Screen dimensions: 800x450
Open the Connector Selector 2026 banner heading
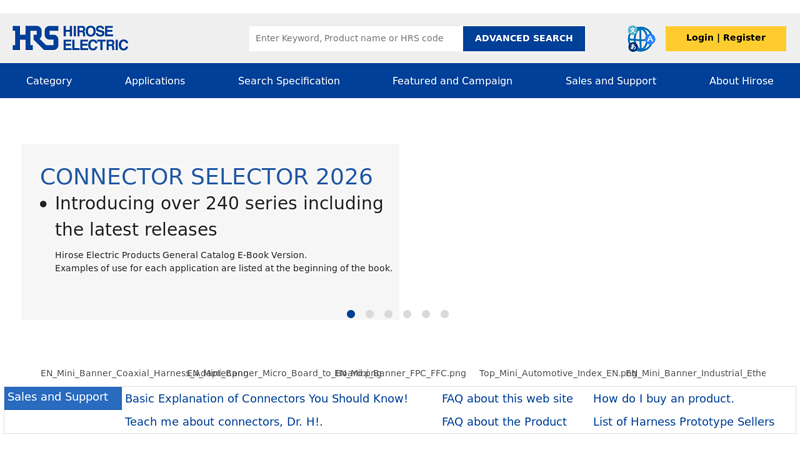(x=206, y=177)
